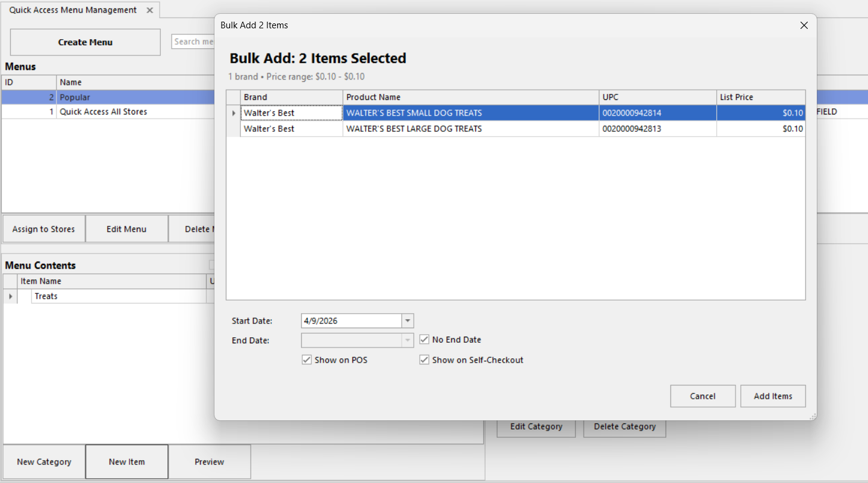Open the disabled End Date dropdown
Viewport: 868px width, 483px height.
(408, 340)
